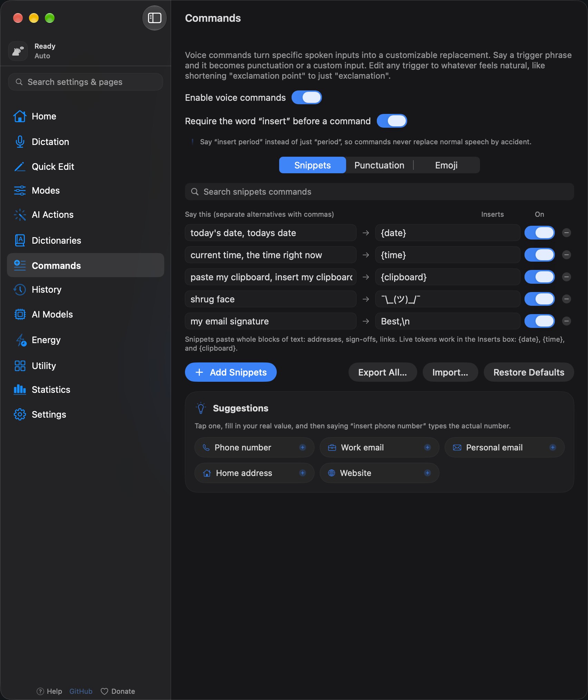Toggle require "insert" before command switch

[392, 121]
